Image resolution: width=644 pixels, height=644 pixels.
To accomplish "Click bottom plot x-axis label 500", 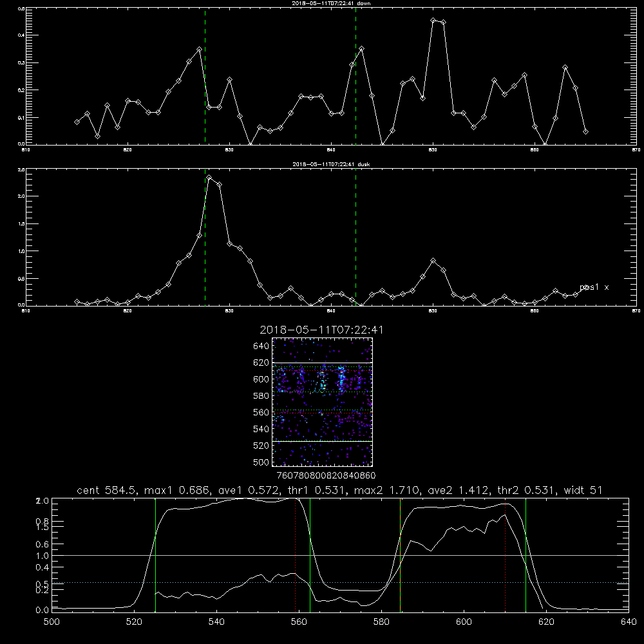I will pyautogui.click(x=52, y=622).
